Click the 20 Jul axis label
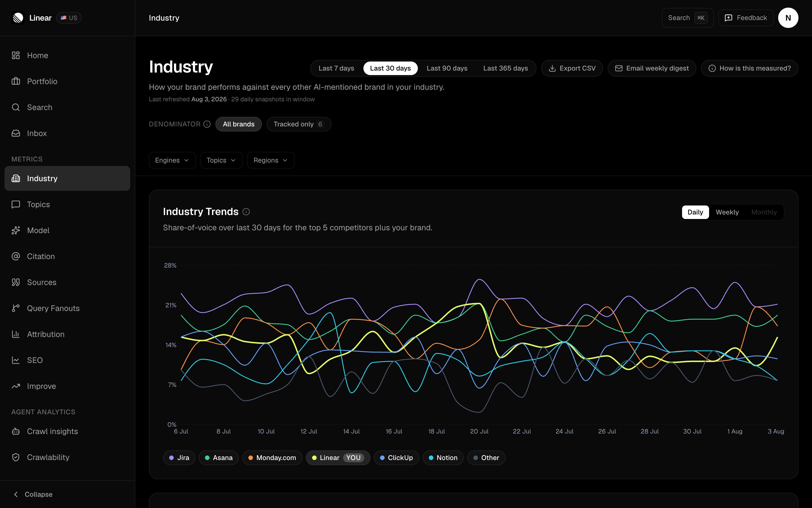The width and height of the screenshot is (812, 508). [479, 432]
